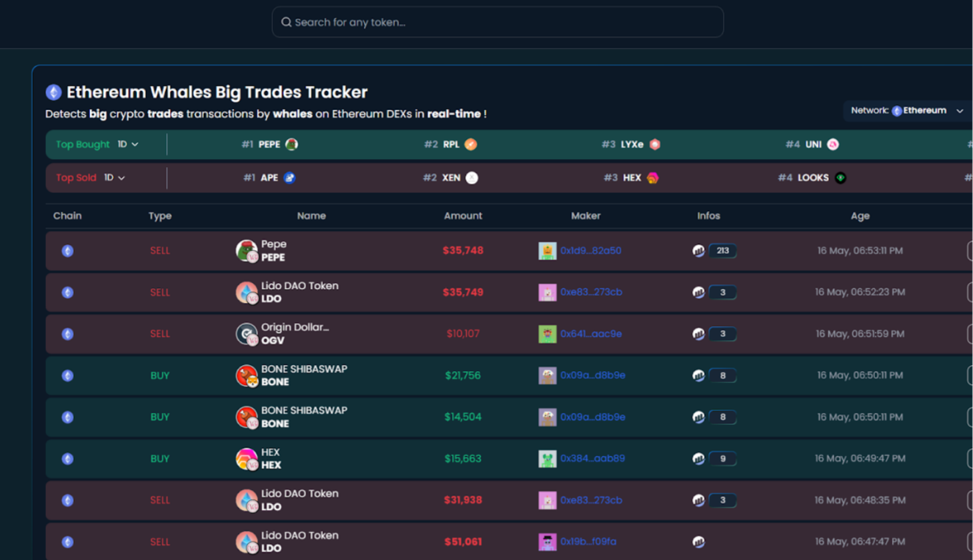Click LOOKS logo in Top Sold bar
This screenshot has height=560, width=973.
tap(840, 178)
